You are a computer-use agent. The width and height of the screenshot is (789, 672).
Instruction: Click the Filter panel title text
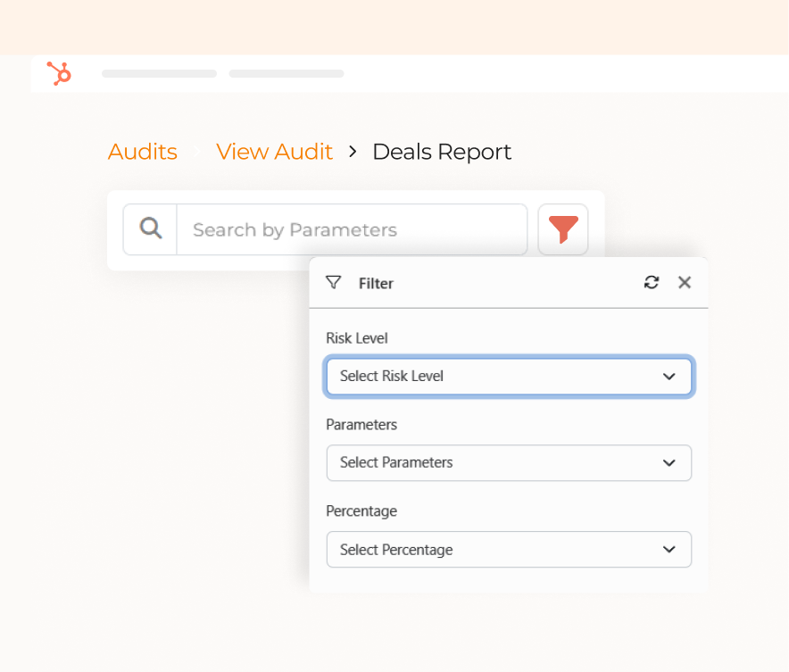click(x=376, y=284)
